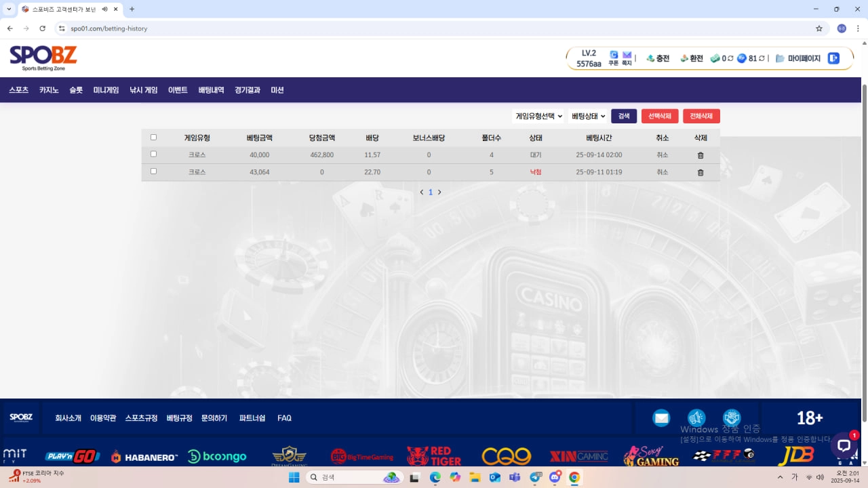Open the 쪽지 message inbox icon
868x488 pixels.
[x=627, y=56]
